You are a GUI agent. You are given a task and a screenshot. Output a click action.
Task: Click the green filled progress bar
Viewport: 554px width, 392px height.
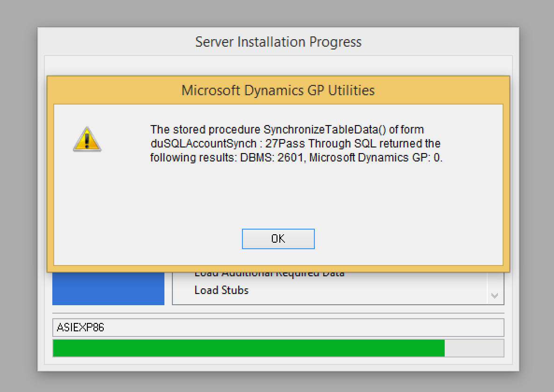(249, 348)
